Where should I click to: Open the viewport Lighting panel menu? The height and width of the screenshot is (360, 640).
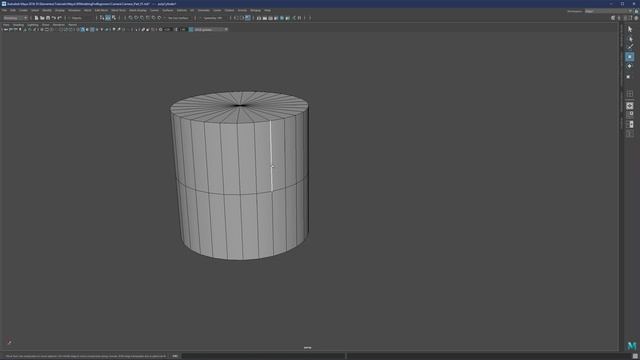point(33,25)
